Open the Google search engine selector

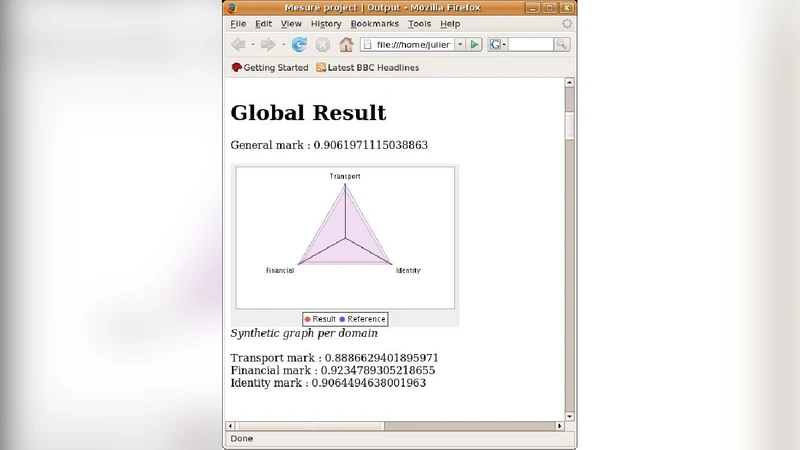498,45
